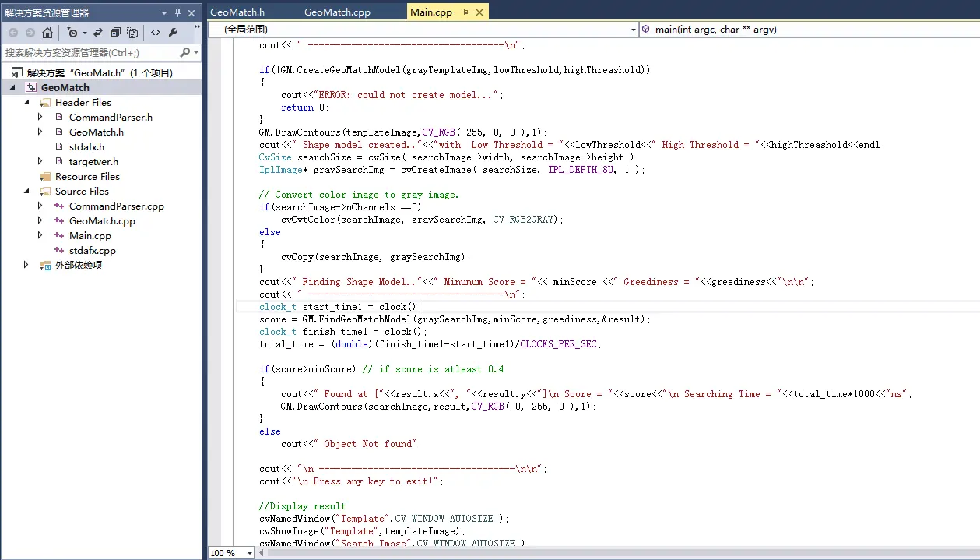Screen dimensions: 980x560
Task: Click the "return 0;" statement in code
Action: click(305, 107)
